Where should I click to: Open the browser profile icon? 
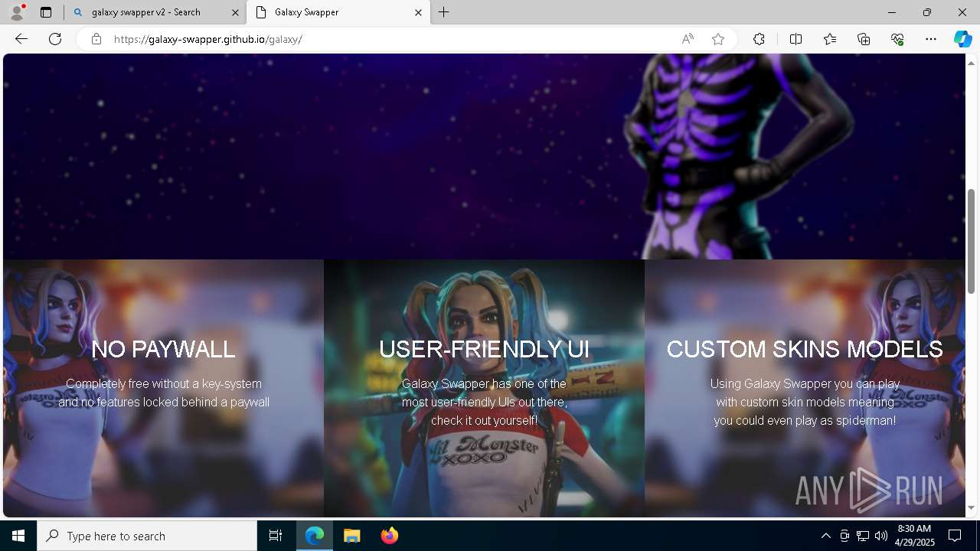17,12
